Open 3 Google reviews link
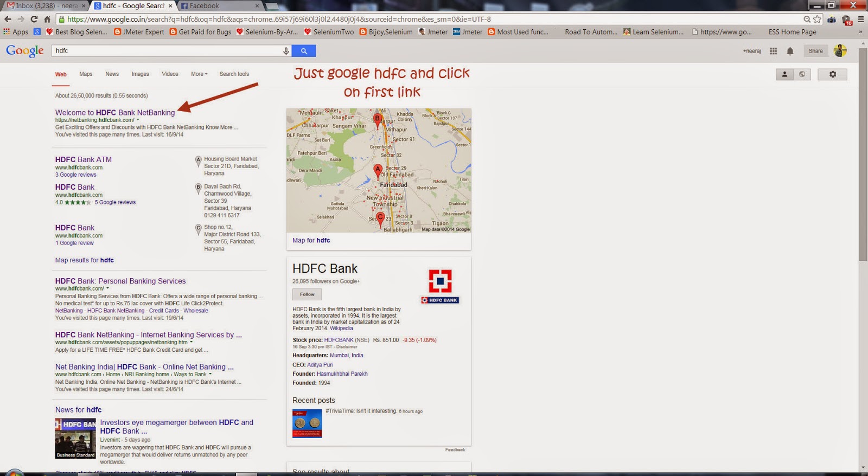The height and width of the screenshot is (476, 868). (x=75, y=175)
